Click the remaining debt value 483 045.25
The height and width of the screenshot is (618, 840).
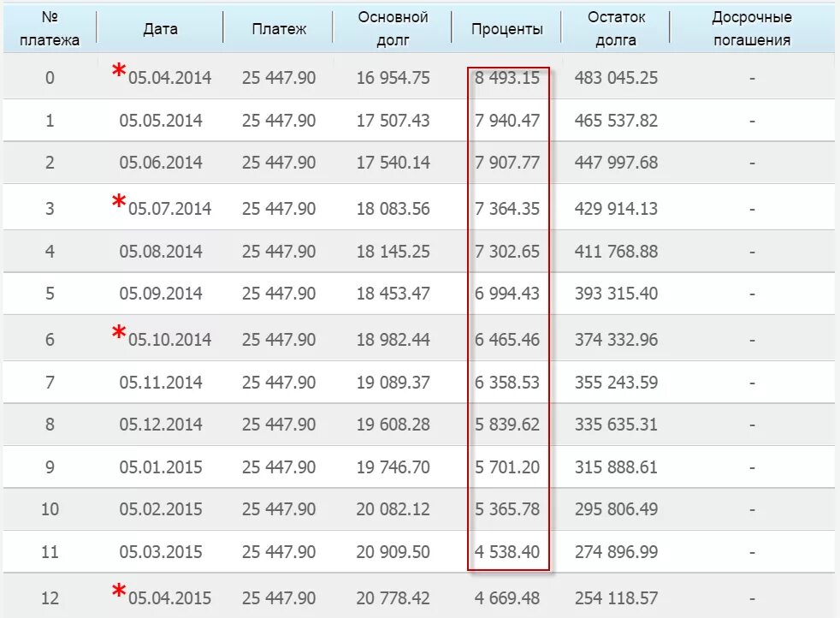click(616, 78)
